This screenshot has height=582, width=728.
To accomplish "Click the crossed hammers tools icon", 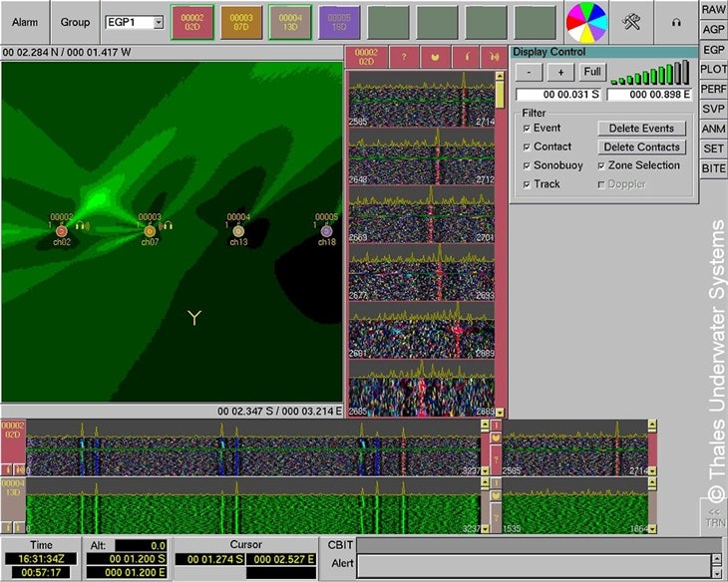I will coord(630,22).
